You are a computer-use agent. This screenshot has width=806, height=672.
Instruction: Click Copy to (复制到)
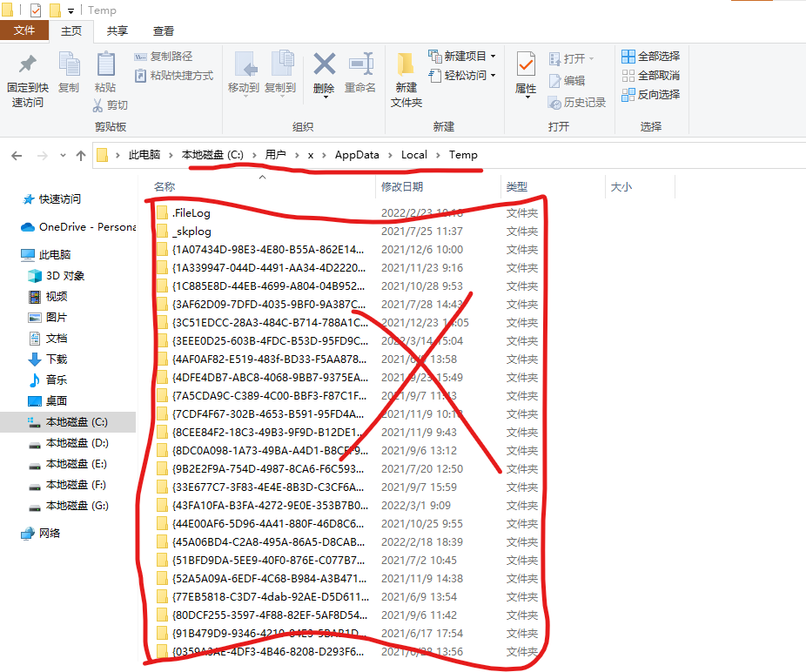coord(280,73)
